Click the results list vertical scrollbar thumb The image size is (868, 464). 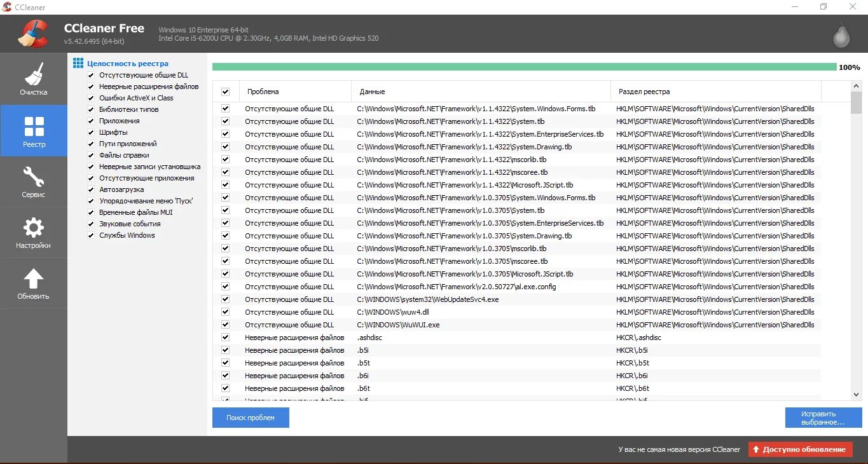click(x=856, y=102)
